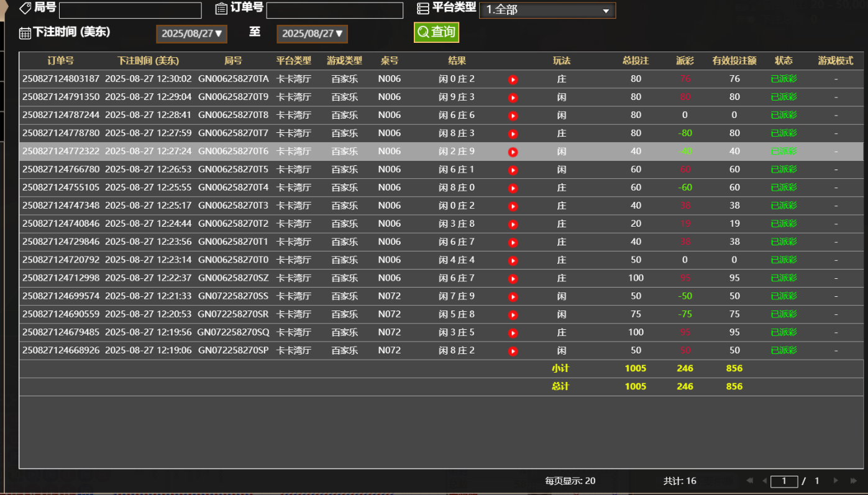868x495 pixels.
Task: Open replay for round GN072258270SQ
Action: coord(513,333)
